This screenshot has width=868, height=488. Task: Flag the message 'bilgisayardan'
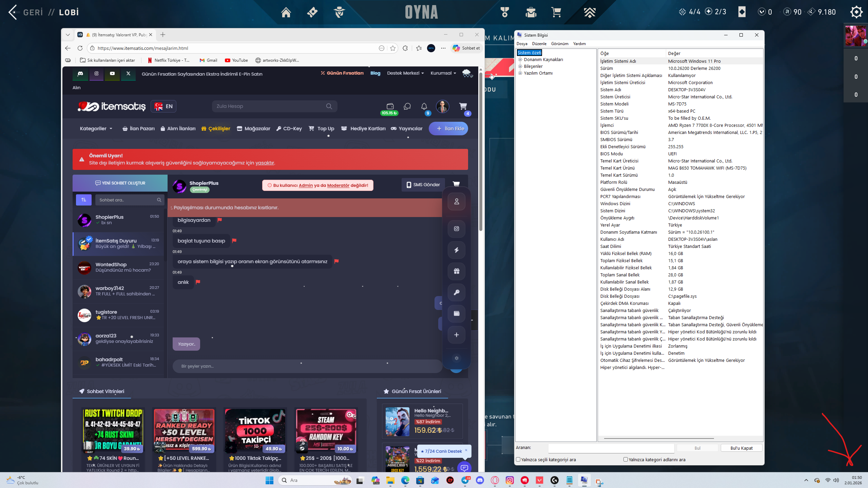219,220
